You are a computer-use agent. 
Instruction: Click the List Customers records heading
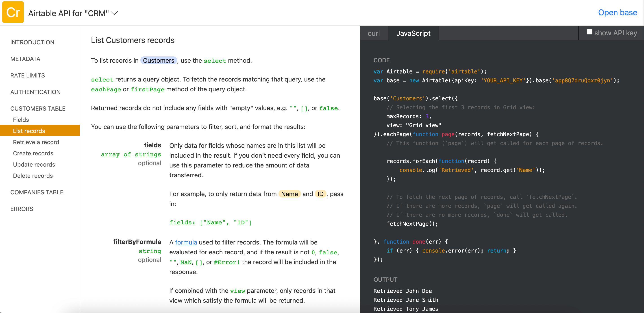(133, 40)
